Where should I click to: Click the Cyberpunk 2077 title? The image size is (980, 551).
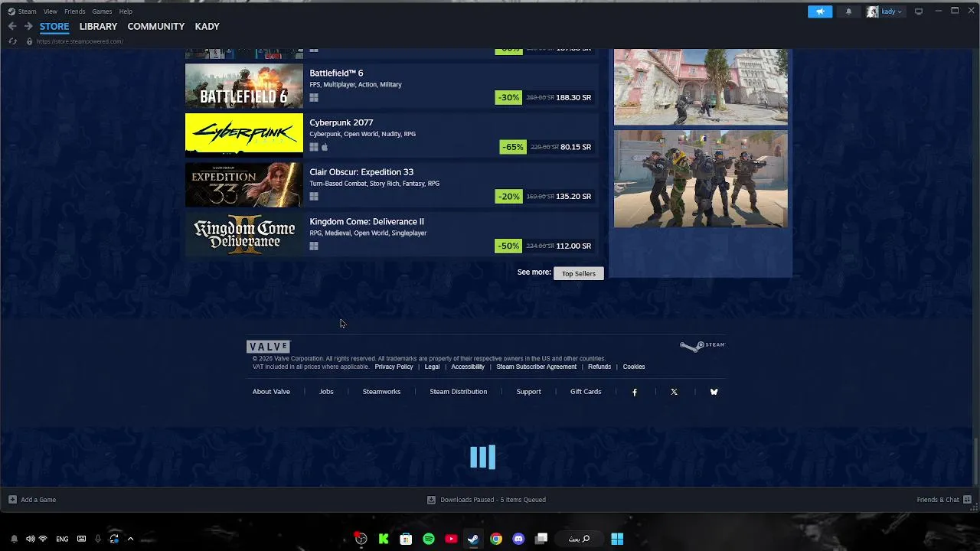[x=341, y=122]
